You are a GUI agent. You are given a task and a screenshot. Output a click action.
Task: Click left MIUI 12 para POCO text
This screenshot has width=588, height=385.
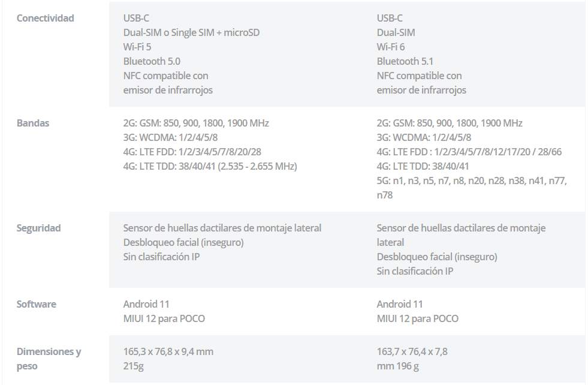[x=164, y=318]
